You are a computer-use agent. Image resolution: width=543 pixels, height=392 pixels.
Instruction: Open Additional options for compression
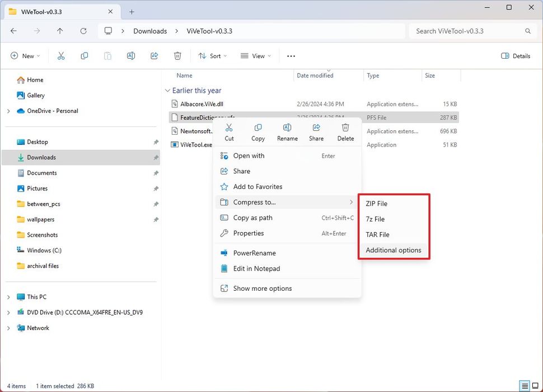(x=394, y=250)
